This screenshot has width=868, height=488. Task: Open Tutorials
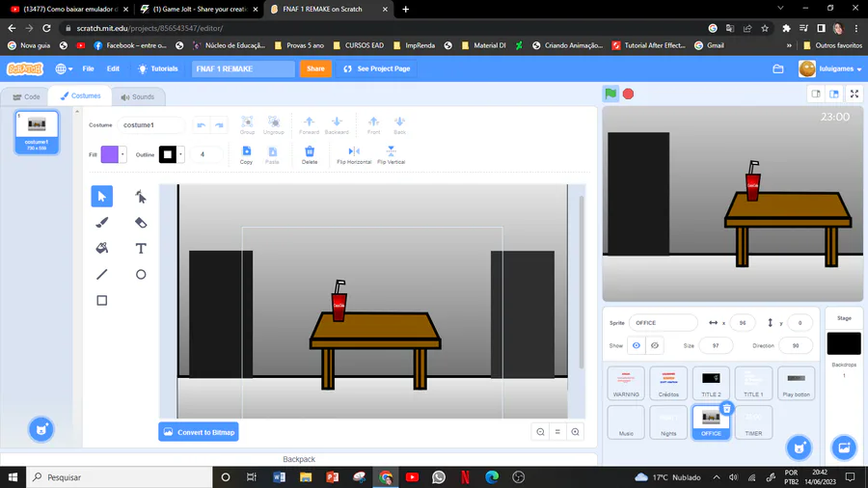[158, 69]
